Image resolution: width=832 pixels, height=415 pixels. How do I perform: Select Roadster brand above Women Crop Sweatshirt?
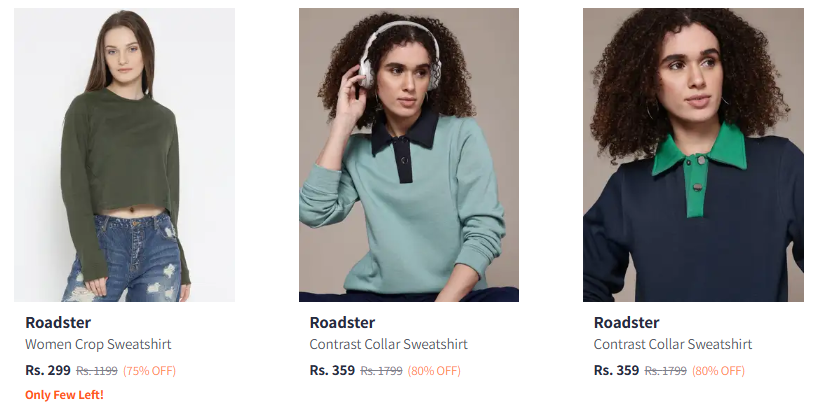click(58, 322)
